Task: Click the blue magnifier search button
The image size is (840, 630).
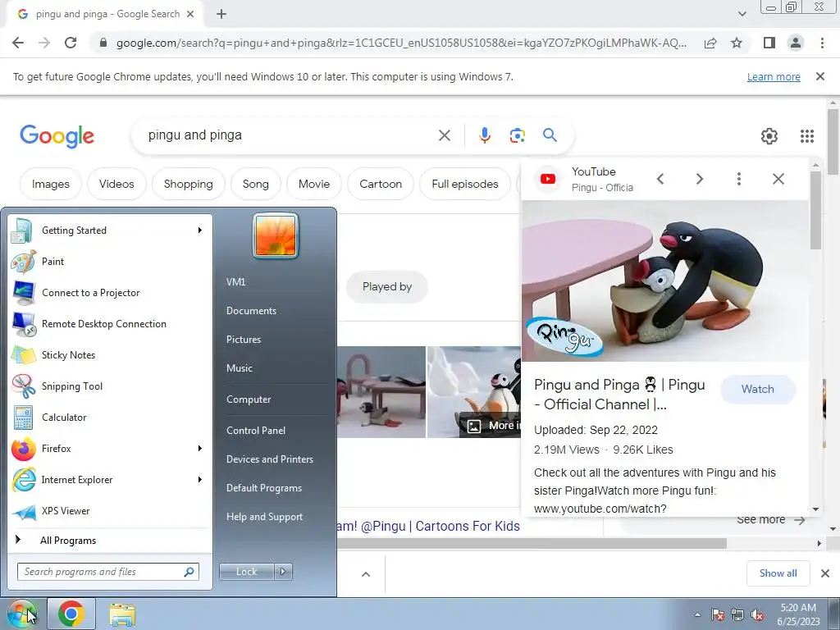Action: pyautogui.click(x=550, y=135)
